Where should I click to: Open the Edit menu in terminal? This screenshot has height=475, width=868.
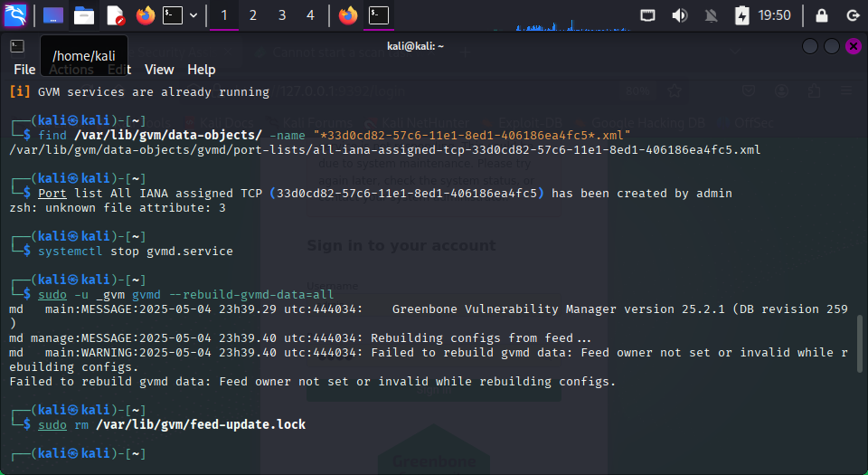click(119, 70)
